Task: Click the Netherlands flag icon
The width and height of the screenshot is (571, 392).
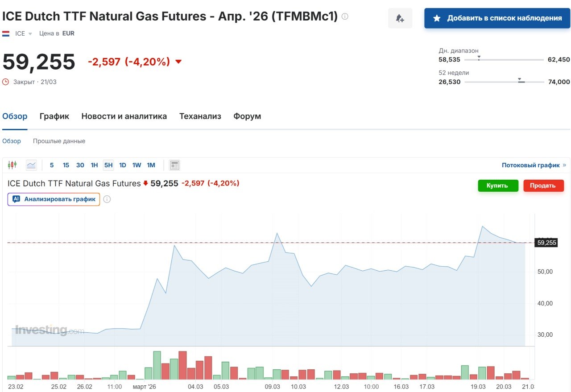Action: [6, 33]
